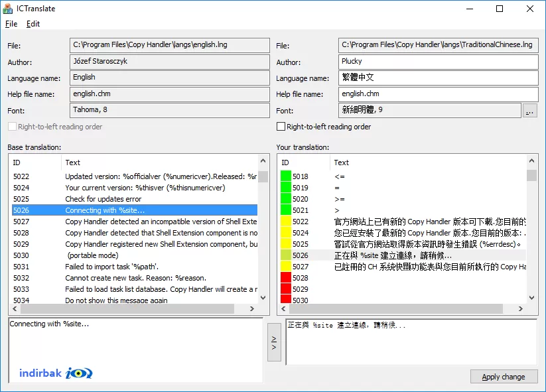Screen dimensions: 546x392
Task: Click up arrow of Base translation vertical scrollbar
Action: 263,161
